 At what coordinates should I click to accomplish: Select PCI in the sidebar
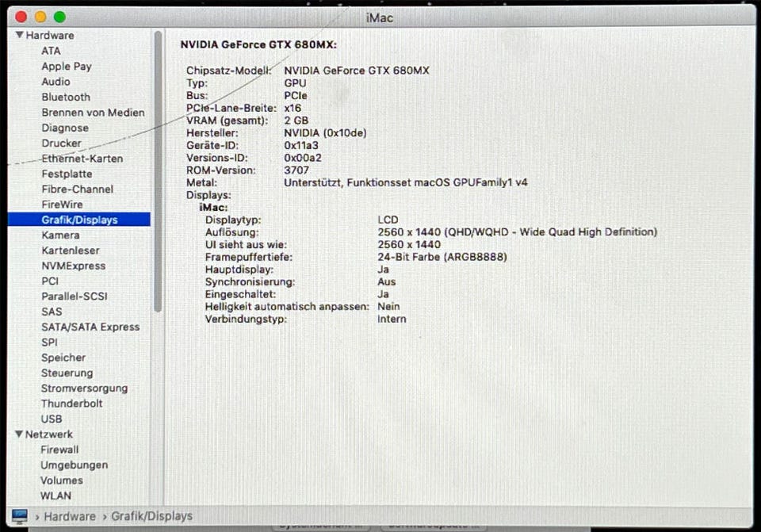[50, 281]
